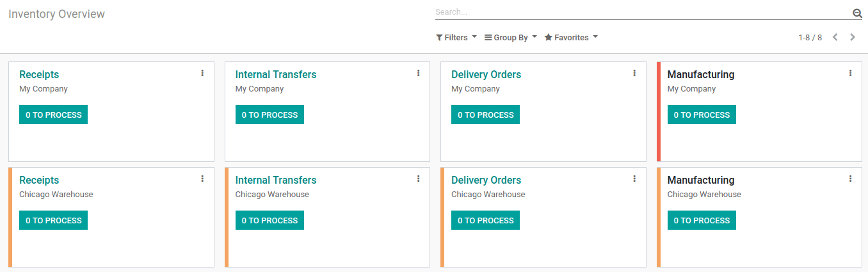Click 0 TO PROCESS on My Company Receipts
868x272 pixels.
54,115
